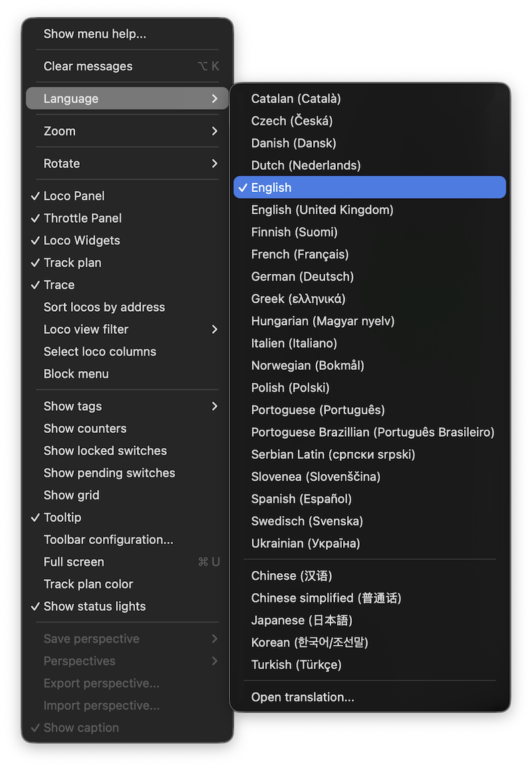Click Open translation... entry
The width and height of the screenshot is (532, 768).
(x=303, y=698)
